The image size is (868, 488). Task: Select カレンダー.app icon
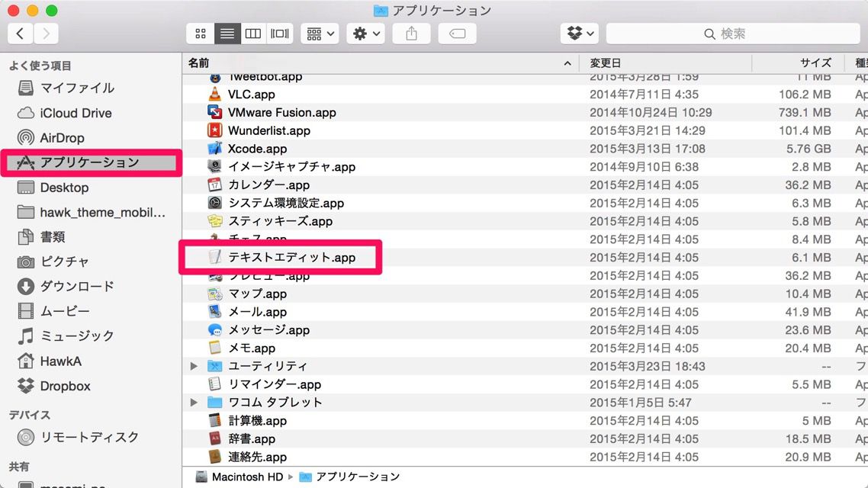(215, 185)
